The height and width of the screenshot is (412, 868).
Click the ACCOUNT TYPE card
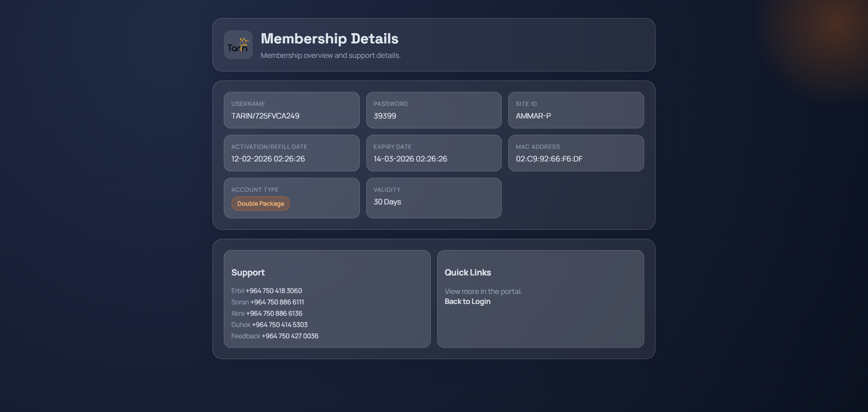292,198
